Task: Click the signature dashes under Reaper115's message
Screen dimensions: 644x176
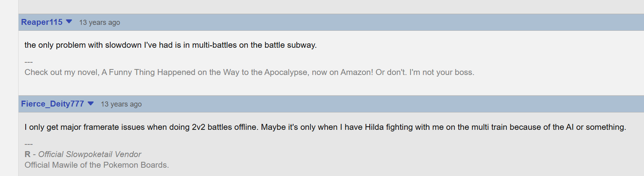Action: [28, 62]
